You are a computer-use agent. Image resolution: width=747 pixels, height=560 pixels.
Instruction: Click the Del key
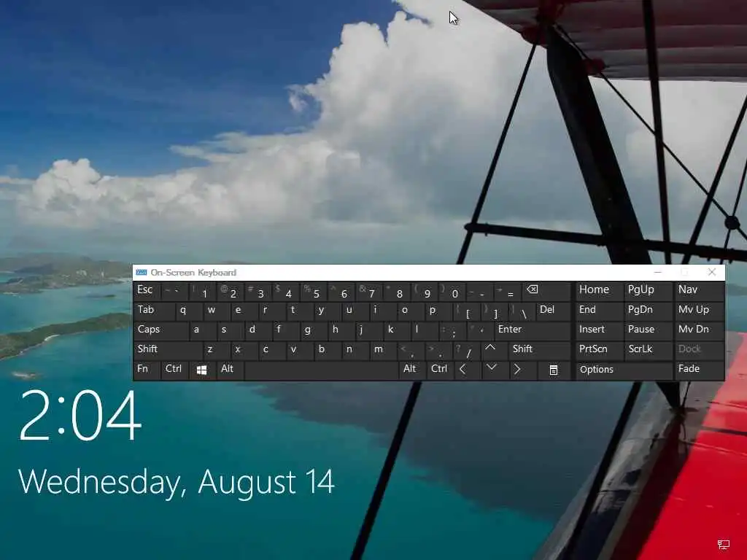pos(553,311)
